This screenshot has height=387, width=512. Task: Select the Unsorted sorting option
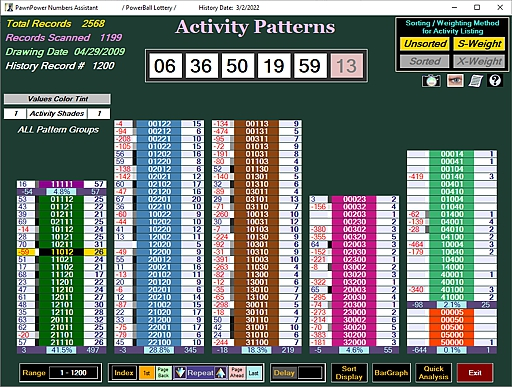click(x=425, y=44)
